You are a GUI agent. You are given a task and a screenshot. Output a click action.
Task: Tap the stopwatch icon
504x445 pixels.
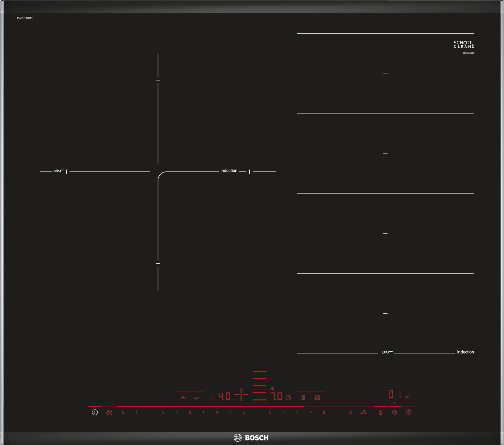pyautogui.click(x=409, y=412)
